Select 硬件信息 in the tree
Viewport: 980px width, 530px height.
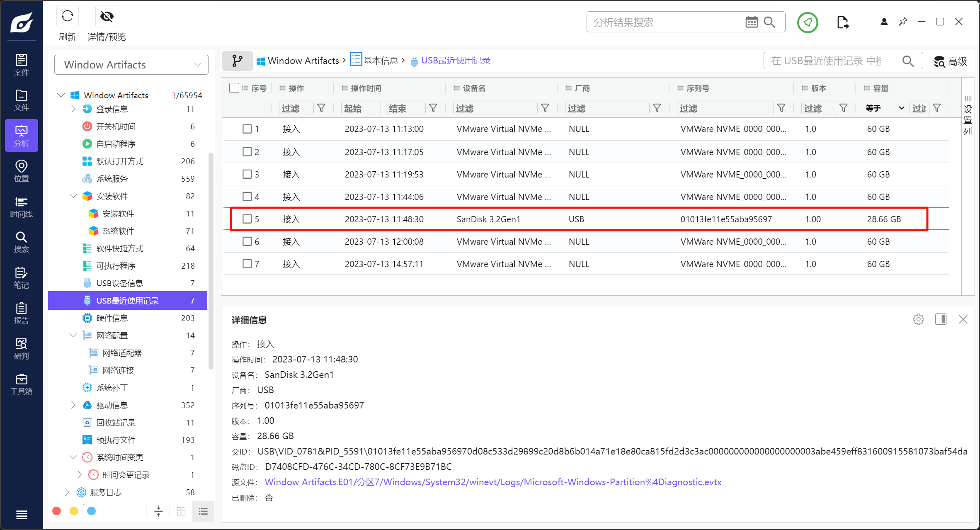112,318
